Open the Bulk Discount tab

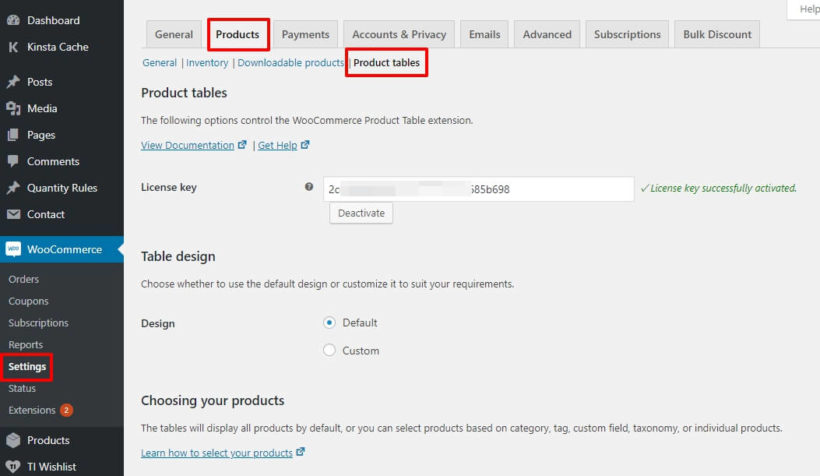(x=717, y=35)
